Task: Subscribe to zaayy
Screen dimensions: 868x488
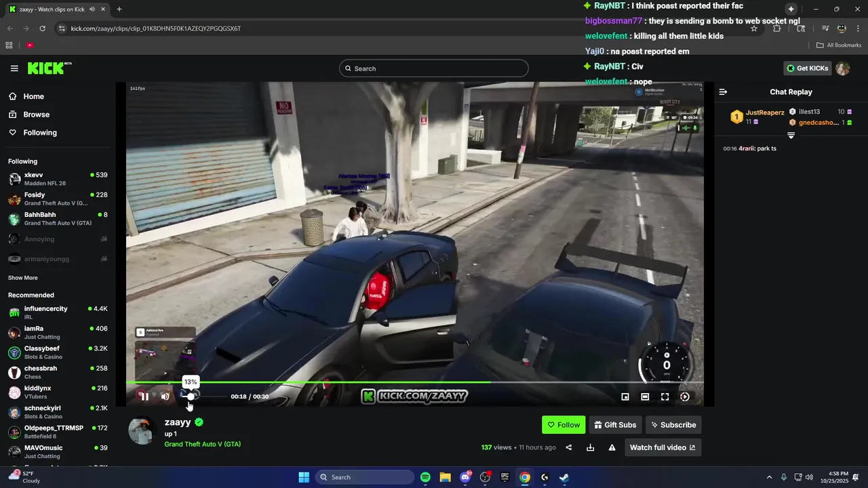Action: coord(673,425)
